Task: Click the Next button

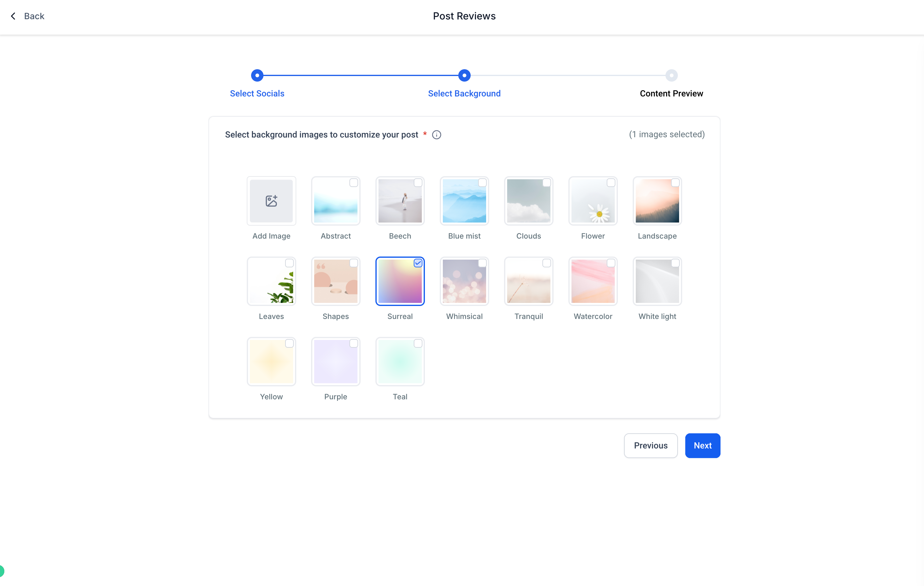Action: (702, 445)
